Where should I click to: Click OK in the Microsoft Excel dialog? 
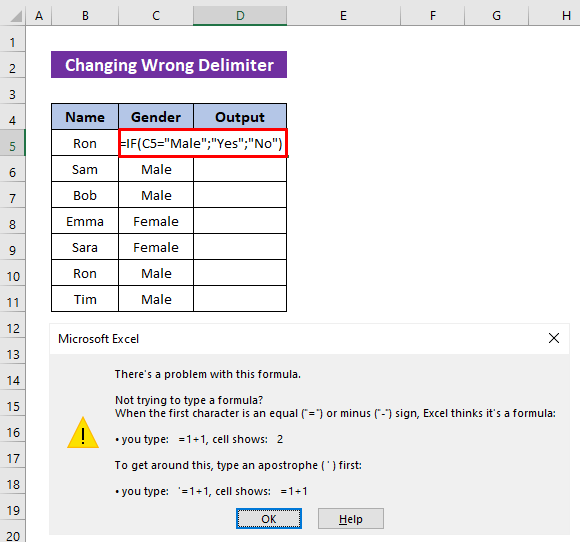[x=269, y=519]
